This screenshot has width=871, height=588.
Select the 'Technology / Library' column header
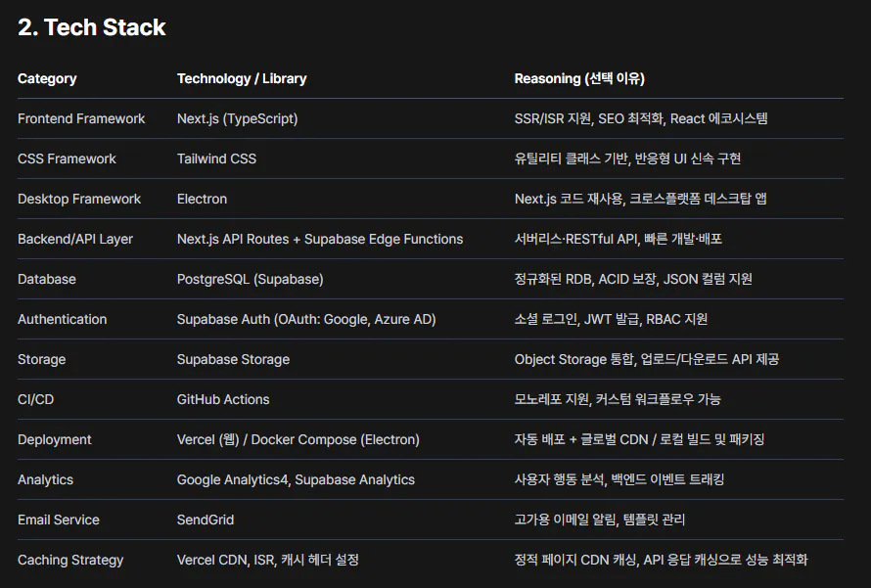(242, 79)
